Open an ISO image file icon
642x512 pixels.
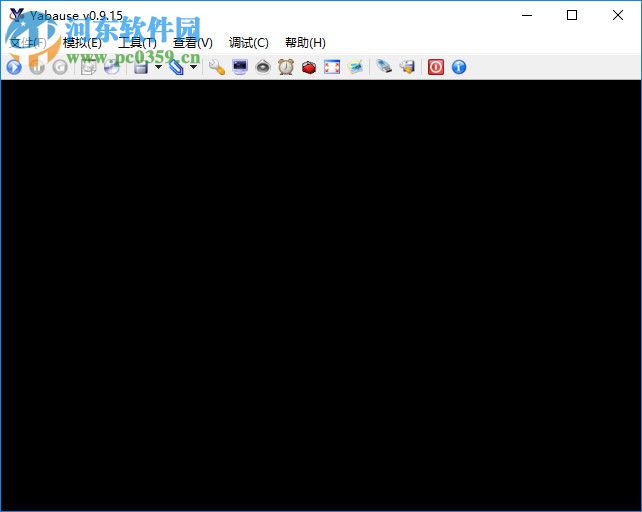[x=88, y=67]
